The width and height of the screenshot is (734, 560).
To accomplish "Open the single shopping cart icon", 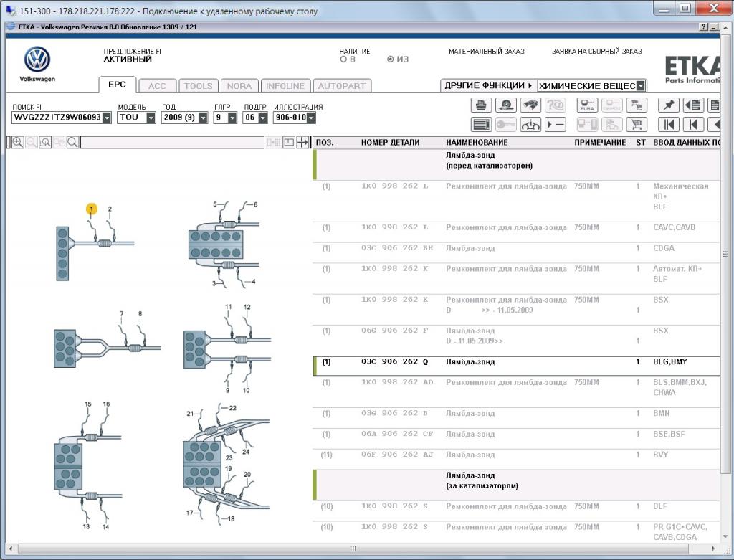I will click(x=637, y=125).
